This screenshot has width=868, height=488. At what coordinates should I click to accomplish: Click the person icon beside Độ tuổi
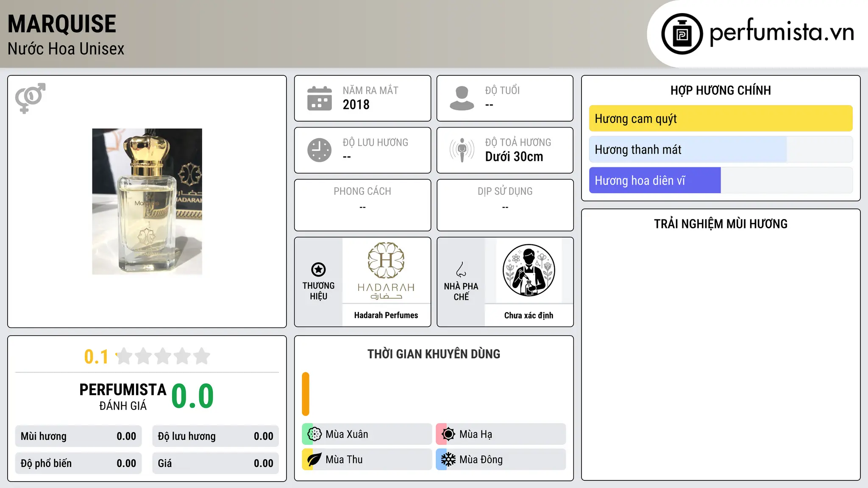tap(462, 98)
